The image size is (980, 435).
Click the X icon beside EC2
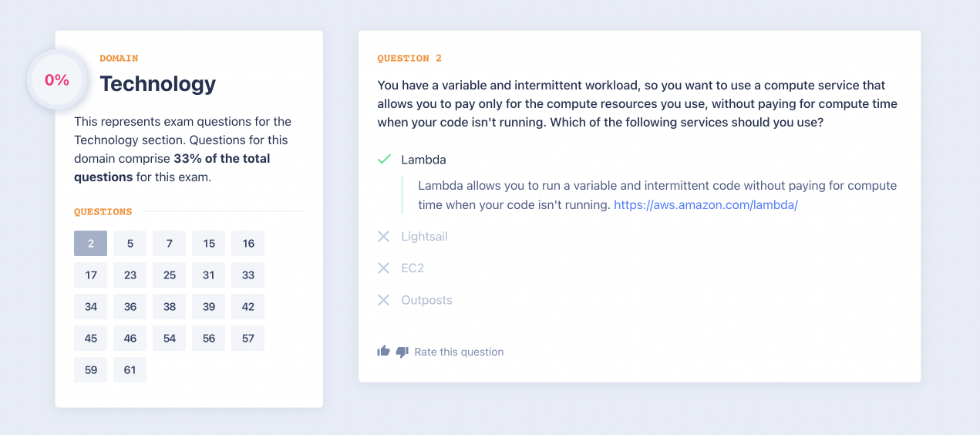point(383,268)
